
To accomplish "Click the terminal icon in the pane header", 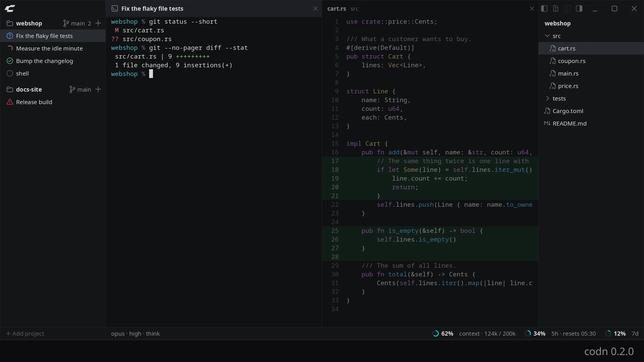I will (x=114, y=8).
